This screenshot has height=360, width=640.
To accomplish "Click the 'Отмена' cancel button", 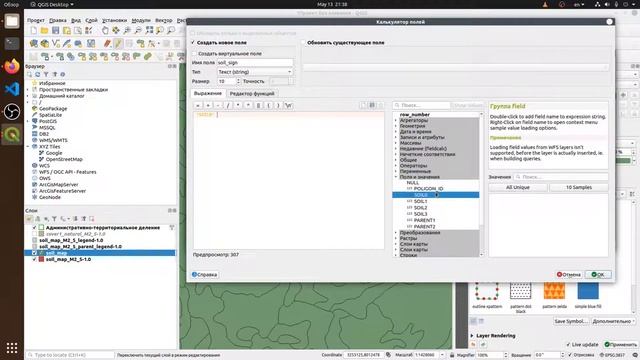I will [568, 275].
